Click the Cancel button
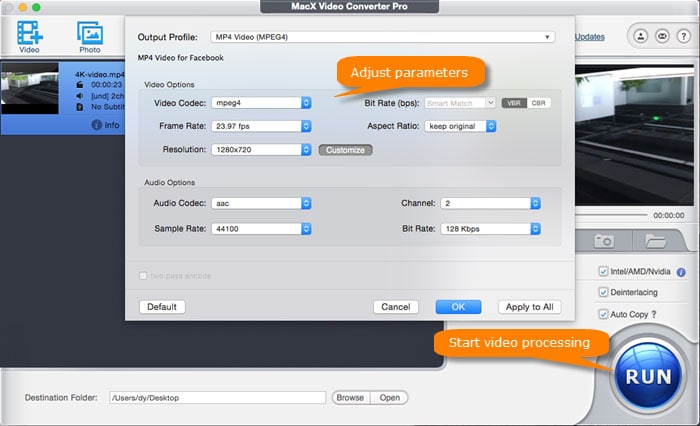Image resolution: width=700 pixels, height=426 pixels. (x=396, y=307)
